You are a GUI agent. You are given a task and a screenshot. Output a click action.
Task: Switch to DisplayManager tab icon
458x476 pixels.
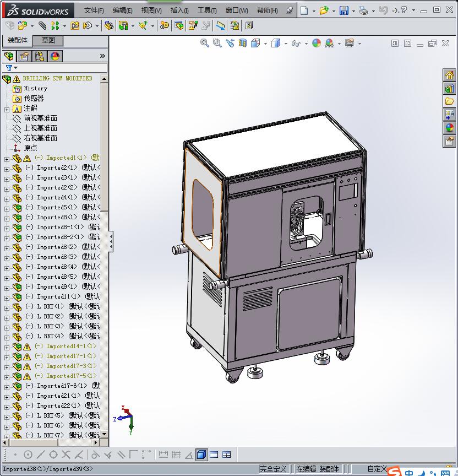pos(55,56)
